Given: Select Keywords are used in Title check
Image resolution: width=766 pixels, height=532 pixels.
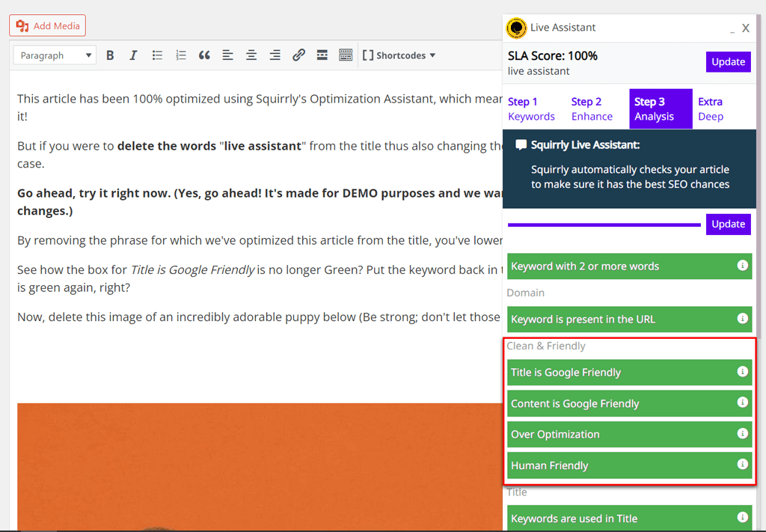Looking at the screenshot, I should point(629,519).
